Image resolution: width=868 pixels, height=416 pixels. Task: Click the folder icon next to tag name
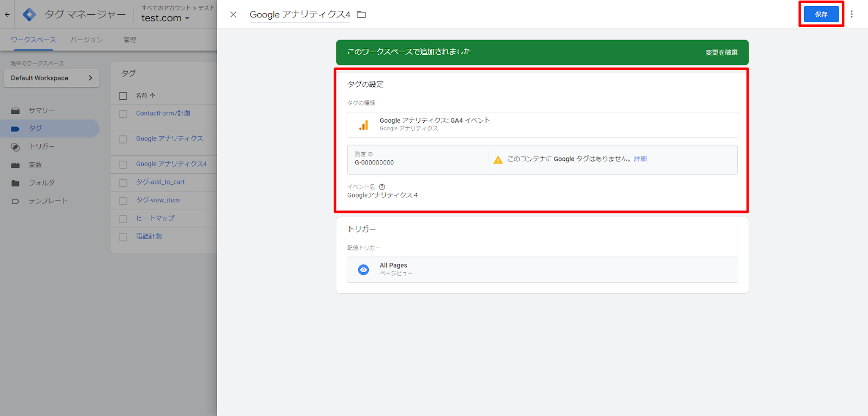point(361,15)
